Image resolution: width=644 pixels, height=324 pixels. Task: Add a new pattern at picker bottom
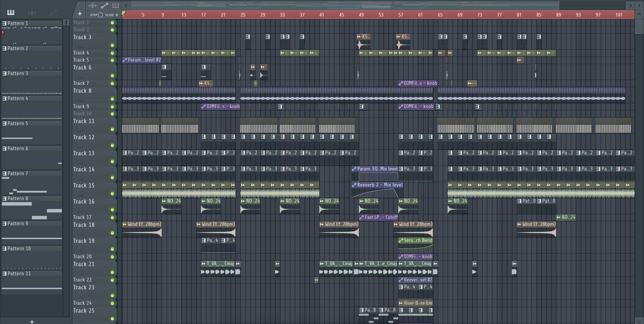coord(32,322)
